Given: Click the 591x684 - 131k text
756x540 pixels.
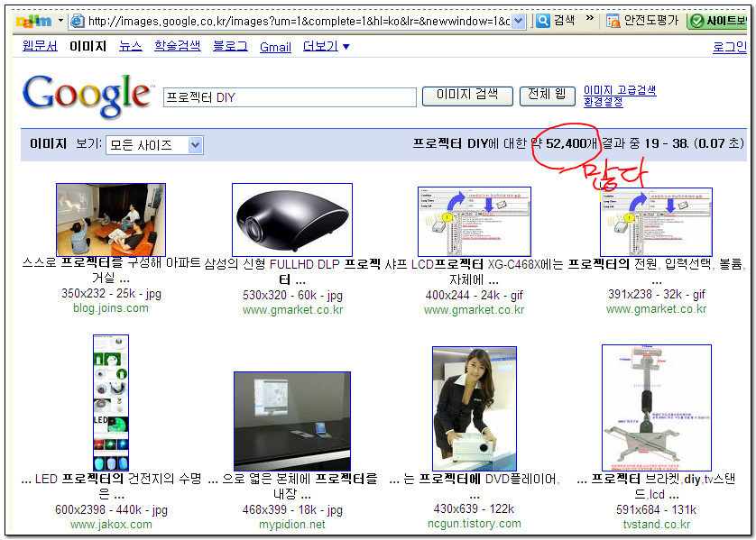Looking at the screenshot, I should pyautogui.click(x=656, y=509).
